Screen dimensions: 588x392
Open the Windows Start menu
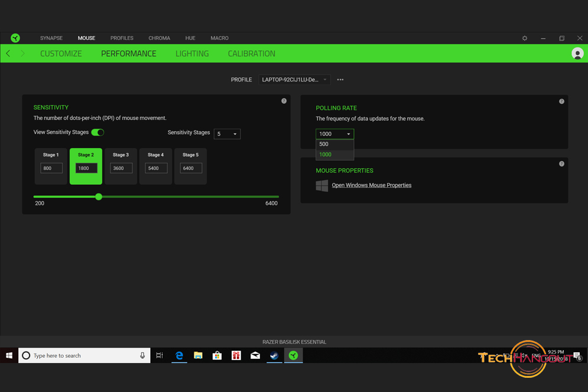click(x=9, y=355)
